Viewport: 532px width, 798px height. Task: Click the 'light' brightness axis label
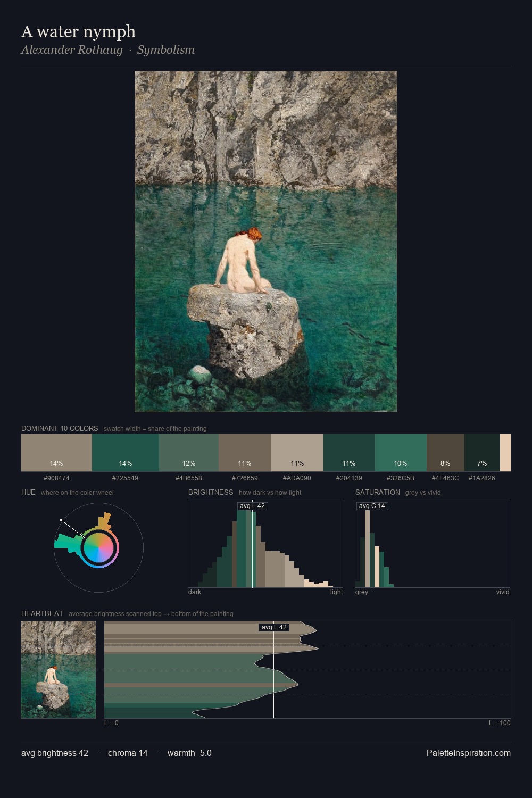(x=336, y=592)
